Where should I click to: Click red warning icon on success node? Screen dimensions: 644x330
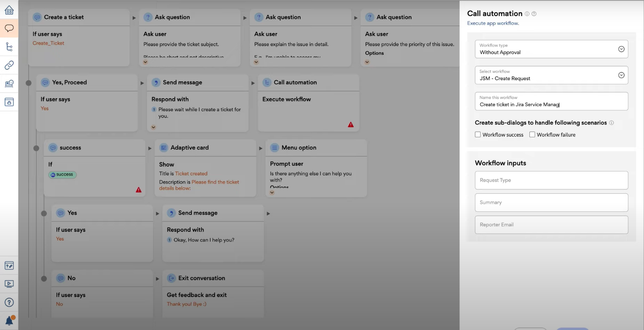point(139,190)
